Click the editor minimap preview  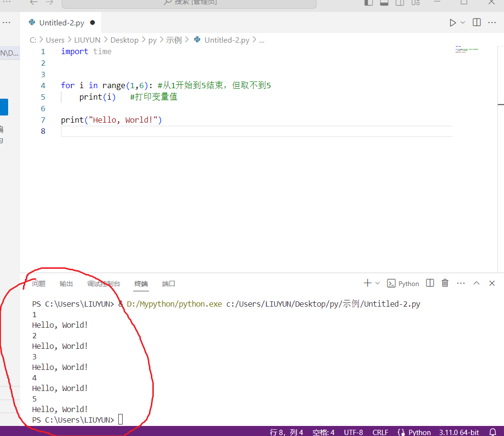point(467,49)
